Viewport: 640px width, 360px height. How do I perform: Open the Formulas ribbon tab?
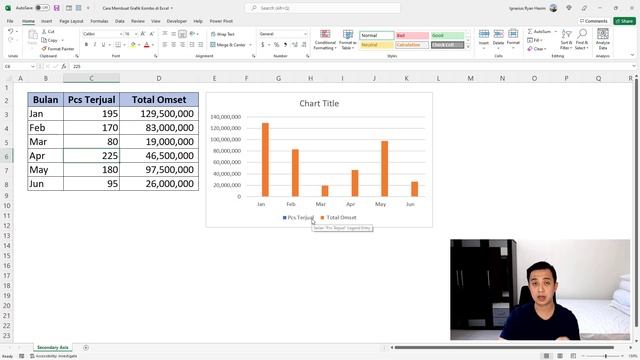click(99, 21)
